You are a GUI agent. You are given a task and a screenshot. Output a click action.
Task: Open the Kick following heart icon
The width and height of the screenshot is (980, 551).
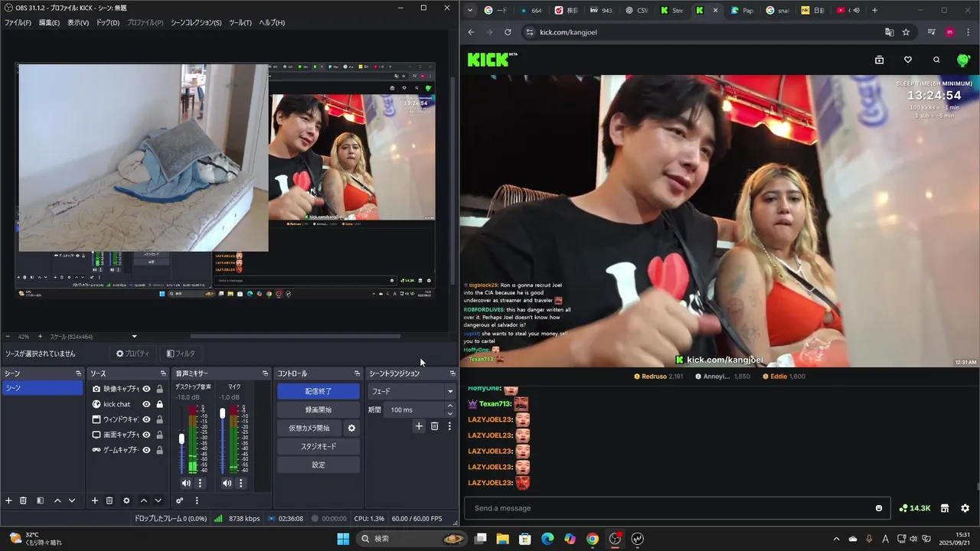(x=908, y=60)
